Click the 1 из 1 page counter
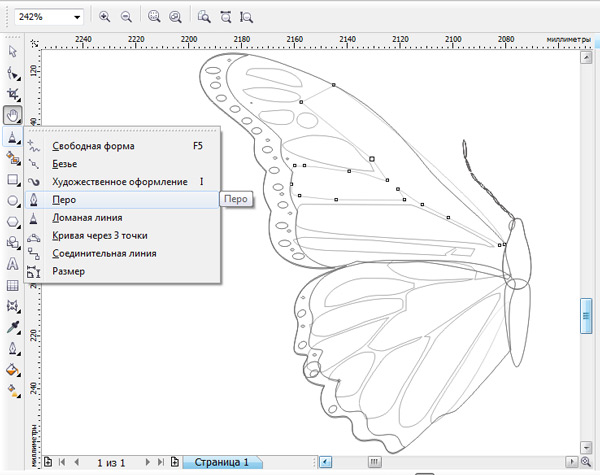600x475 pixels. pyautogui.click(x=111, y=463)
